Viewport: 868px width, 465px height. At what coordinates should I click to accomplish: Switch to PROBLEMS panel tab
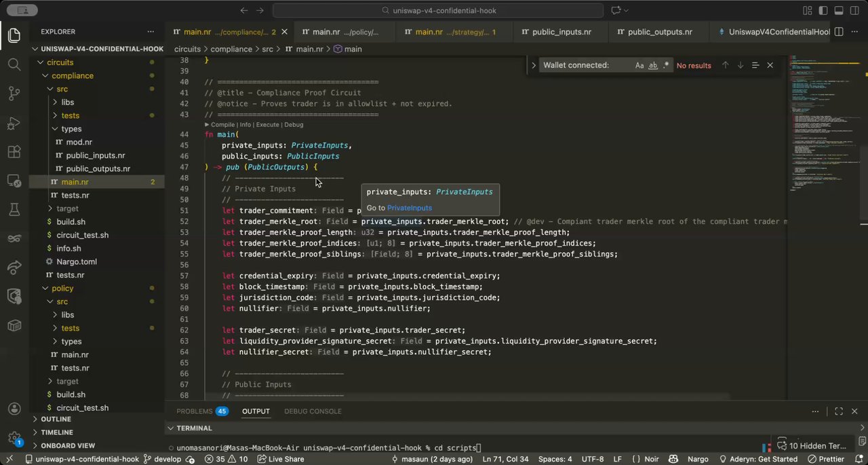201,411
